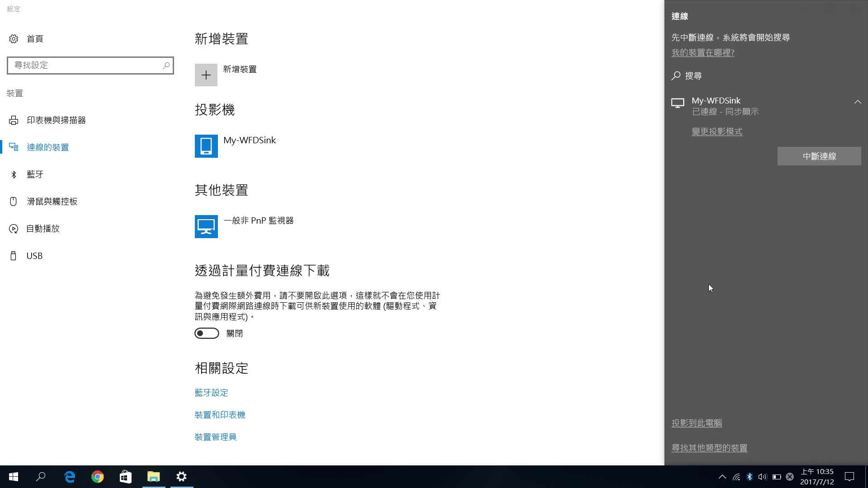Launch Google Chrome from the taskbar

98,477
